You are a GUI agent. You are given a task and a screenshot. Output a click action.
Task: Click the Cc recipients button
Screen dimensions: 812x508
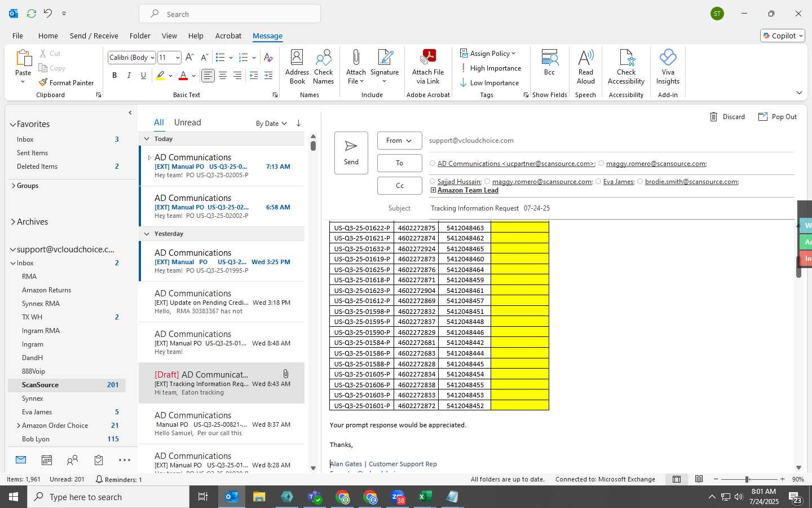pyautogui.click(x=400, y=186)
